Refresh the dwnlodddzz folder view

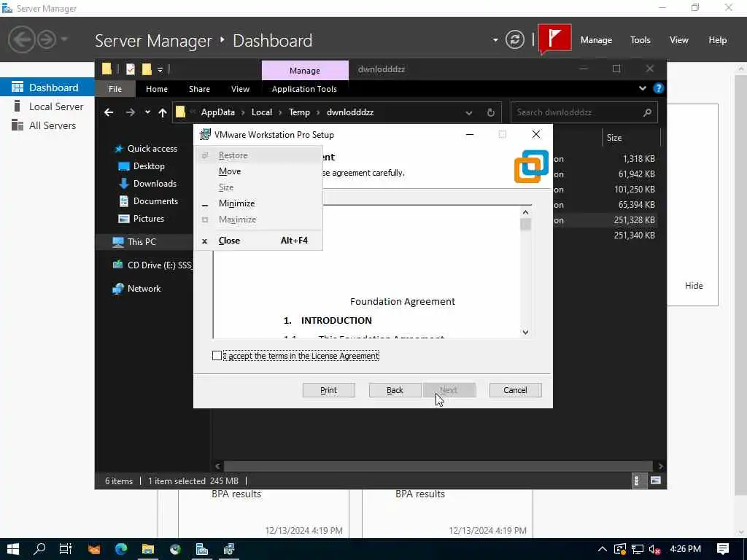(x=491, y=113)
